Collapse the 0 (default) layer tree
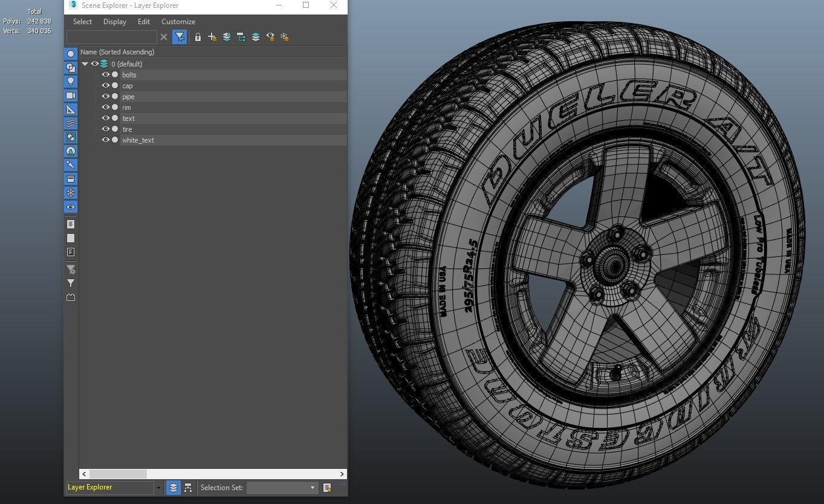 tap(85, 63)
